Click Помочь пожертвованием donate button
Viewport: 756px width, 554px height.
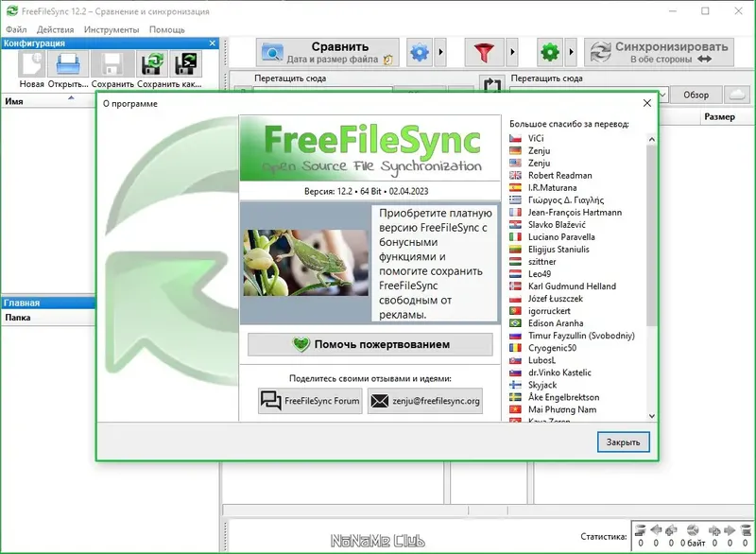click(x=369, y=344)
